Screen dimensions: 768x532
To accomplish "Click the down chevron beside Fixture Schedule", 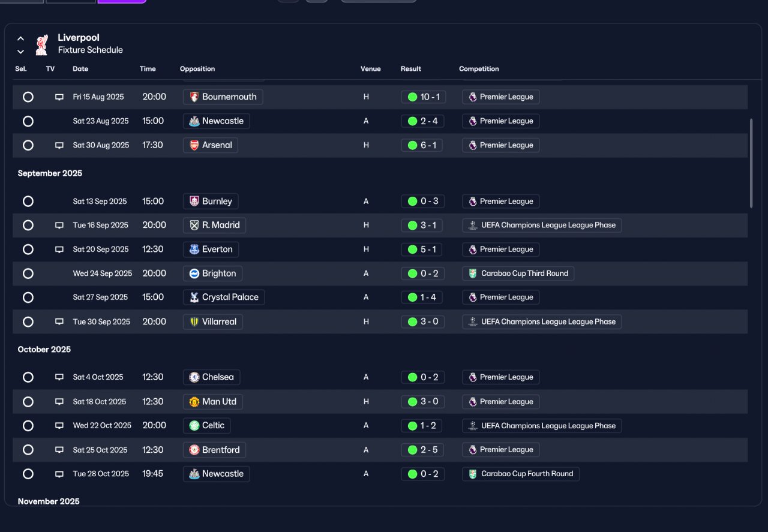I will (x=20, y=52).
